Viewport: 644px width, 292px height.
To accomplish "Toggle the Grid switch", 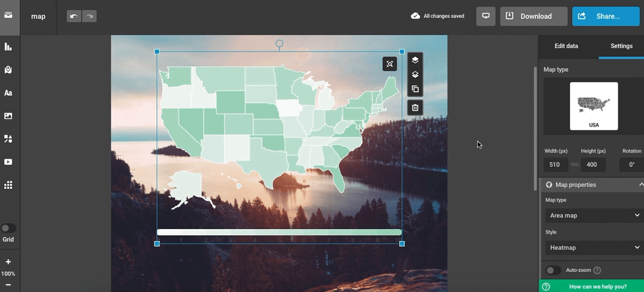I will point(9,228).
